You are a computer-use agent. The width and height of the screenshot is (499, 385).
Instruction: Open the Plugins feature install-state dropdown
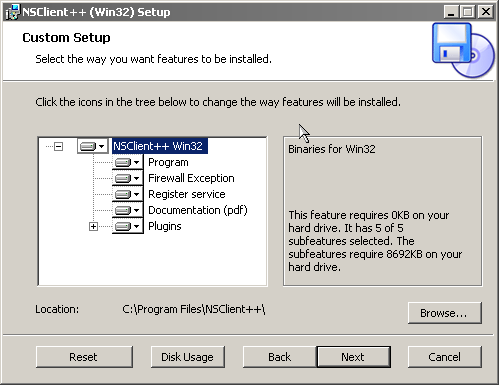pyautogui.click(x=128, y=226)
